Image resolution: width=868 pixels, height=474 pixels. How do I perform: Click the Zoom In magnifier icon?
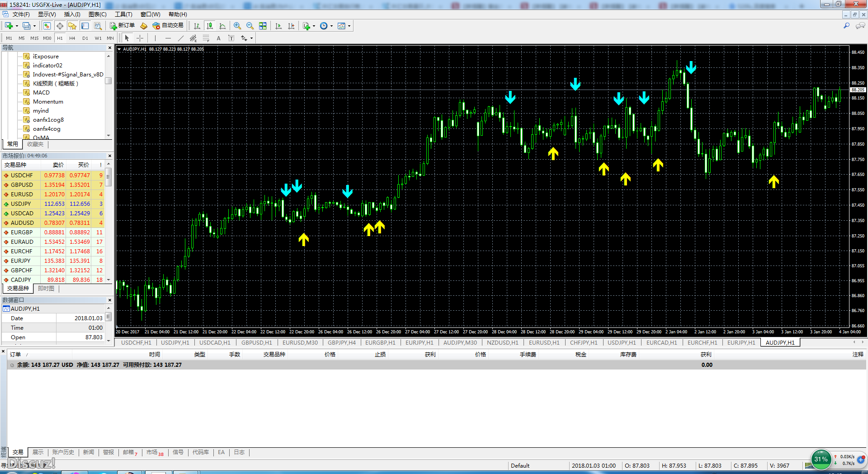tap(237, 26)
